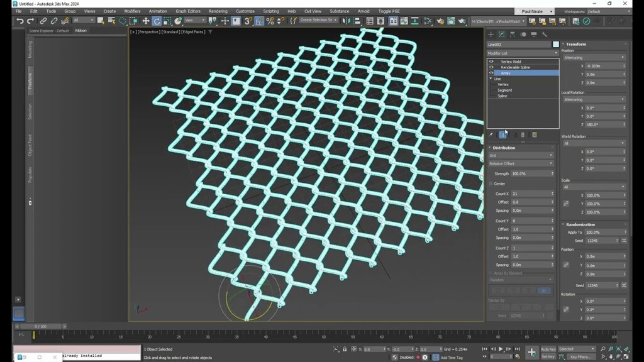Screen dimensions: 644x362
Task: Enable the Center checkbox under Distribution
Action: pos(491,183)
